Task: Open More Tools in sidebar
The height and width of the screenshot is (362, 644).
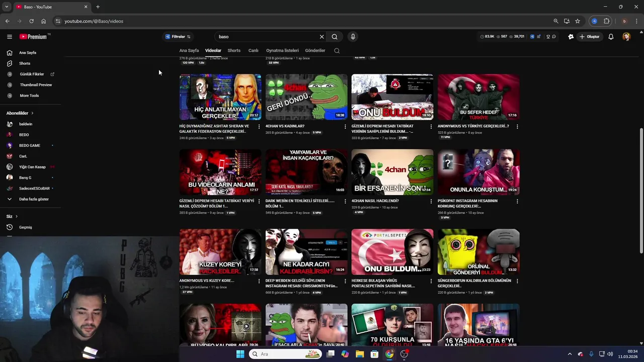Action: pos(29,96)
